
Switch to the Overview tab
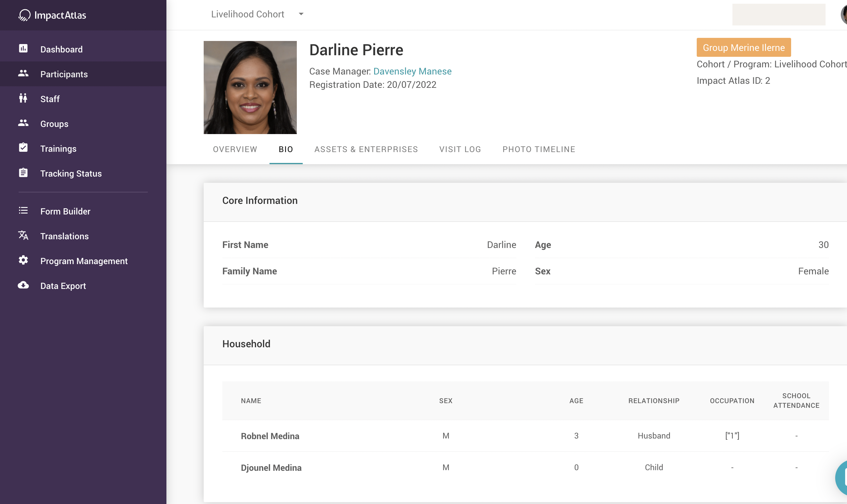point(235,150)
